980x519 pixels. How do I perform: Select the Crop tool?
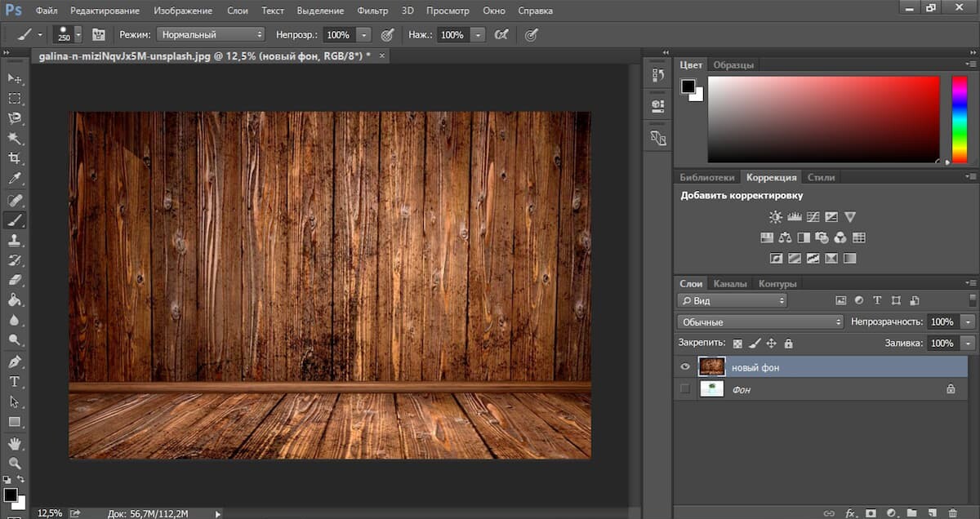point(14,158)
